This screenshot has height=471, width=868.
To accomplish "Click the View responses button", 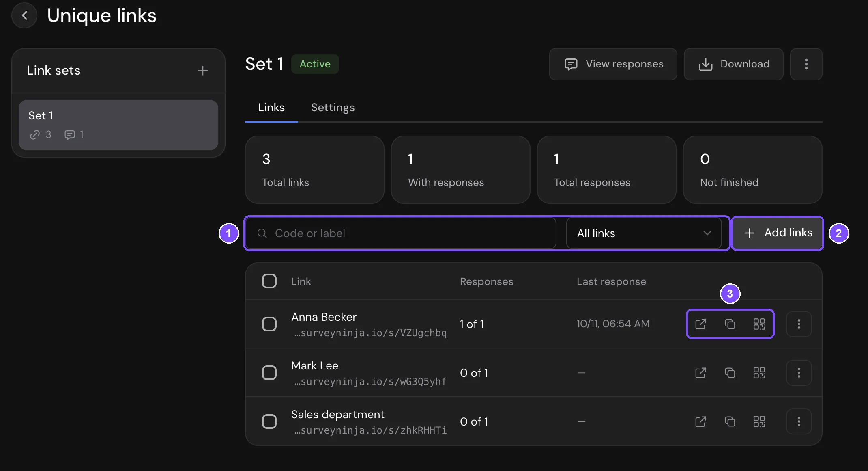I will pyautogui.click(x=613, y=64).
